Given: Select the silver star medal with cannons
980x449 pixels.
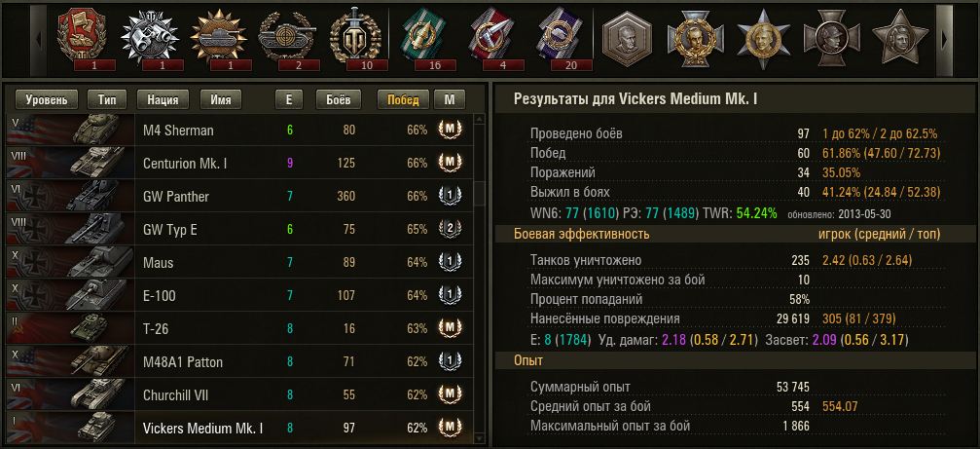Looking at the screenshot, I should tap(147, 37).
